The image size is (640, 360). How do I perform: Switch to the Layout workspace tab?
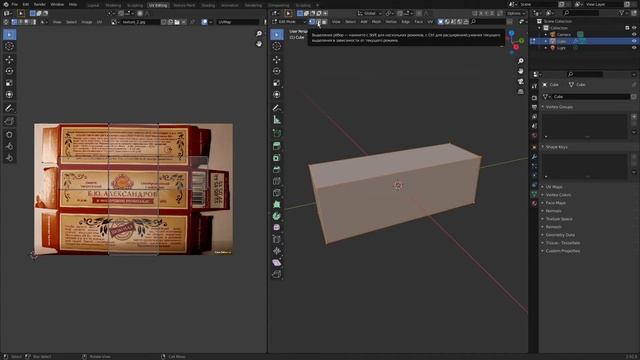point(93,5)
